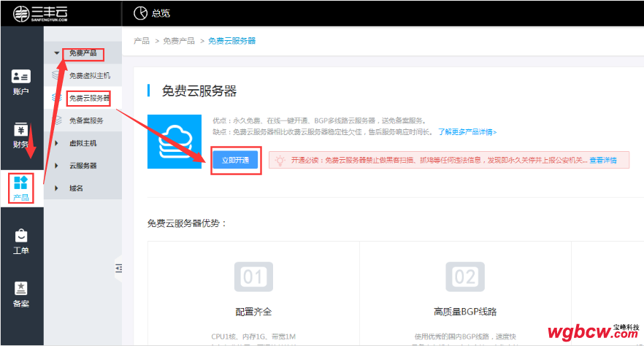Click the 总览 header text
The width and height of the screenshot is (644, 346).
tap(161, 13)
